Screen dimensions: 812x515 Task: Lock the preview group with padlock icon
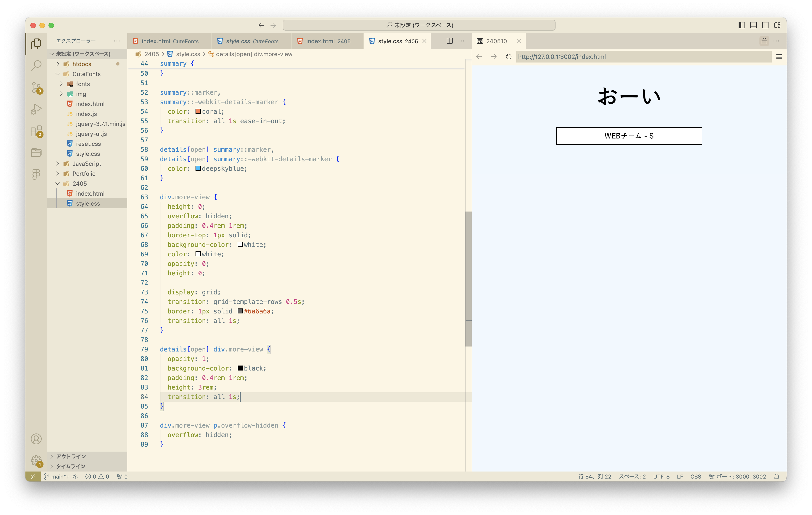(764, 41)
